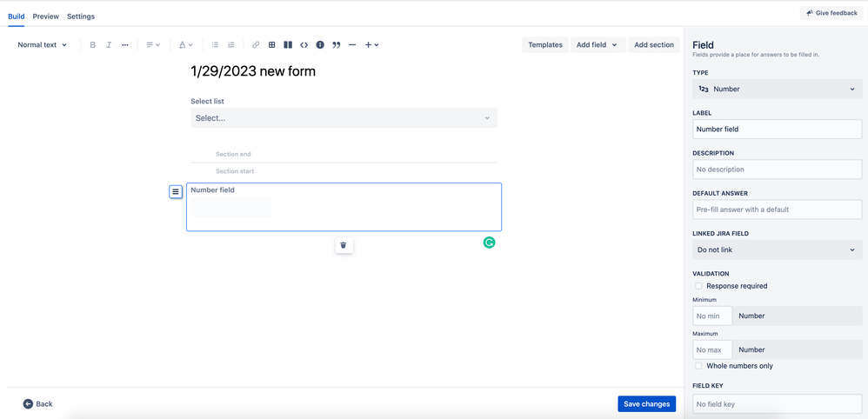
Task: Click the Default answer input field
Action: (778, 209)
